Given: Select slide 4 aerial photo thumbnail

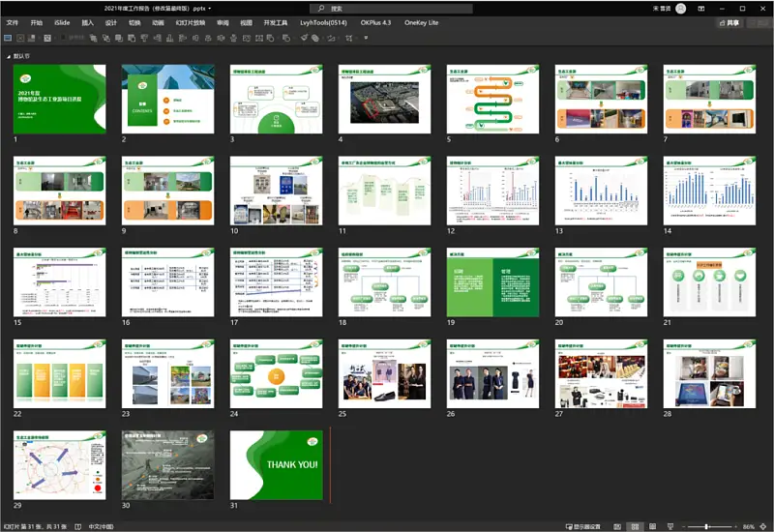Looking at the screenshot, I should [384, 99].
